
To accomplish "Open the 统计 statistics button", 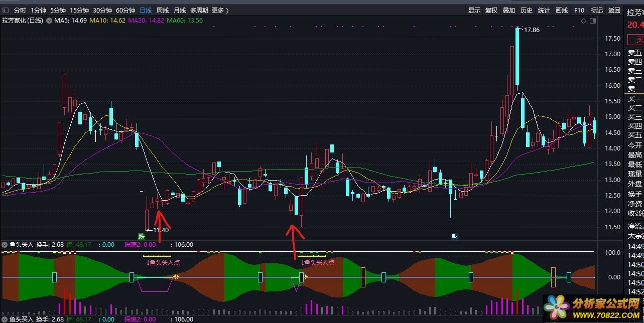I will coord(544,10).
